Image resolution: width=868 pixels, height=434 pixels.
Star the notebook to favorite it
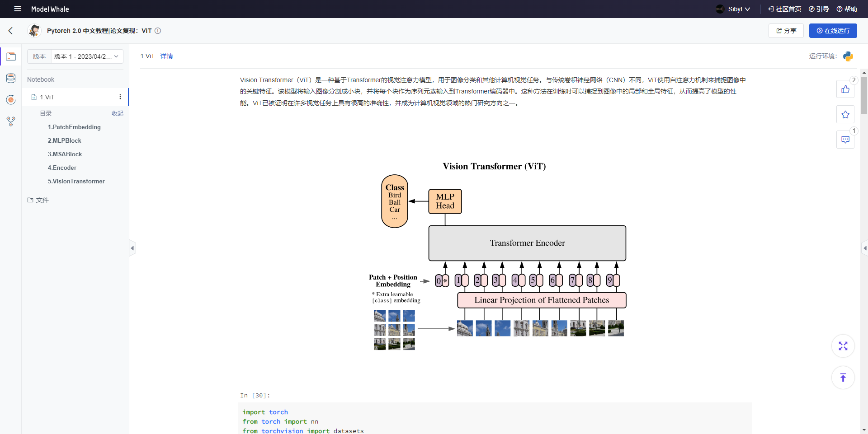[x=845, y=114]
